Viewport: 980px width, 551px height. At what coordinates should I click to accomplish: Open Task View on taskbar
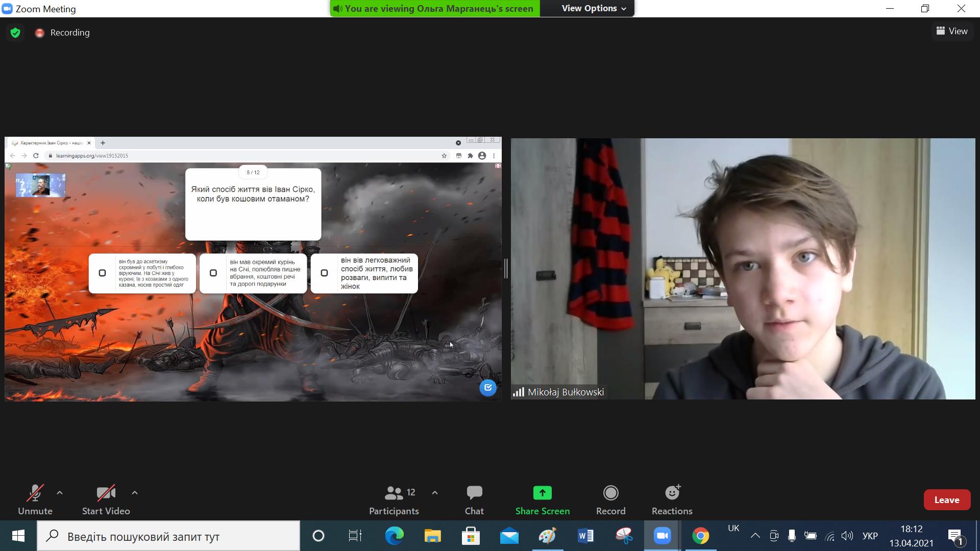click(355, 536)
